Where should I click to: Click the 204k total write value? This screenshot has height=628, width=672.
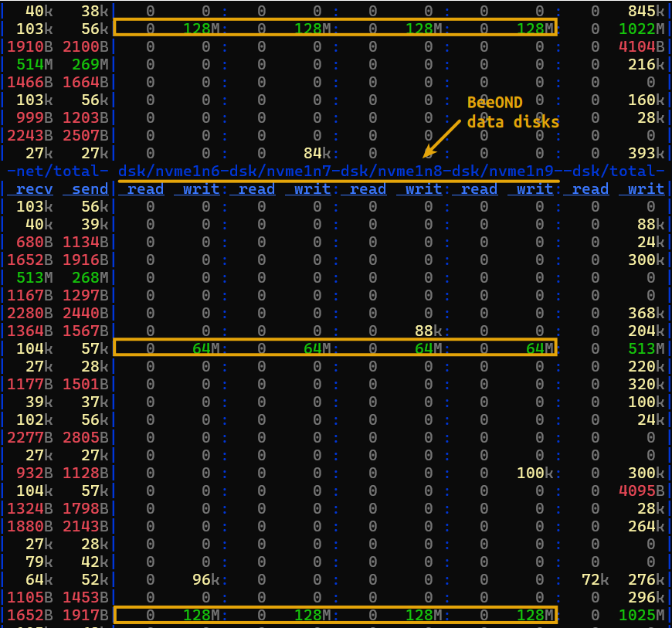pyautogui.click(x=647, y=331)
